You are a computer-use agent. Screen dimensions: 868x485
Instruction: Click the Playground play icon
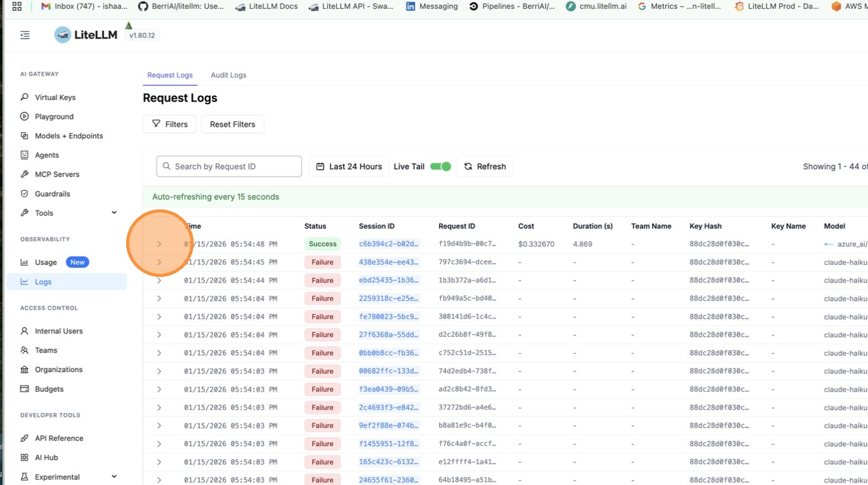(25, 117)
